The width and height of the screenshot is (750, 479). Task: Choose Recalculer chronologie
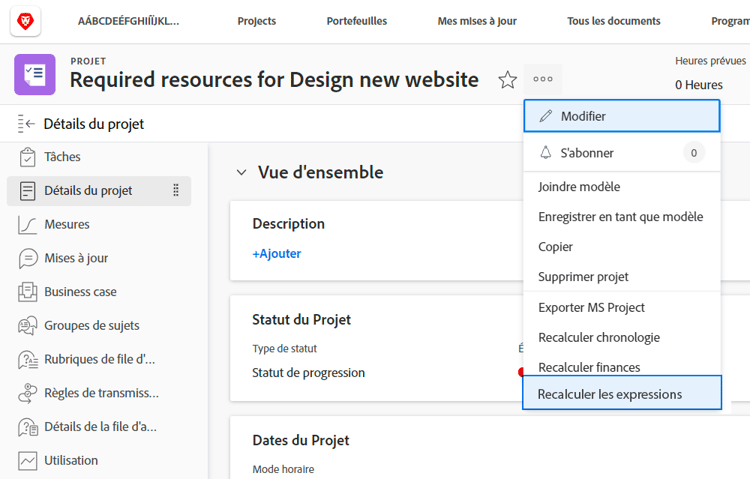(622, 338)
